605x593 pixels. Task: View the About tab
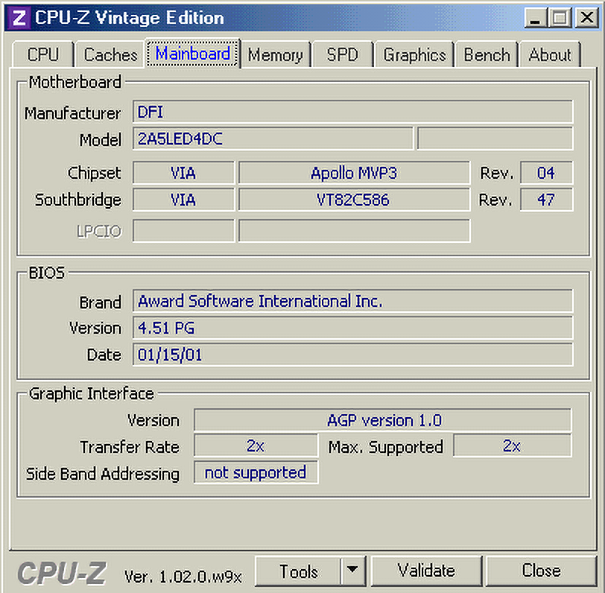point(550,55)
